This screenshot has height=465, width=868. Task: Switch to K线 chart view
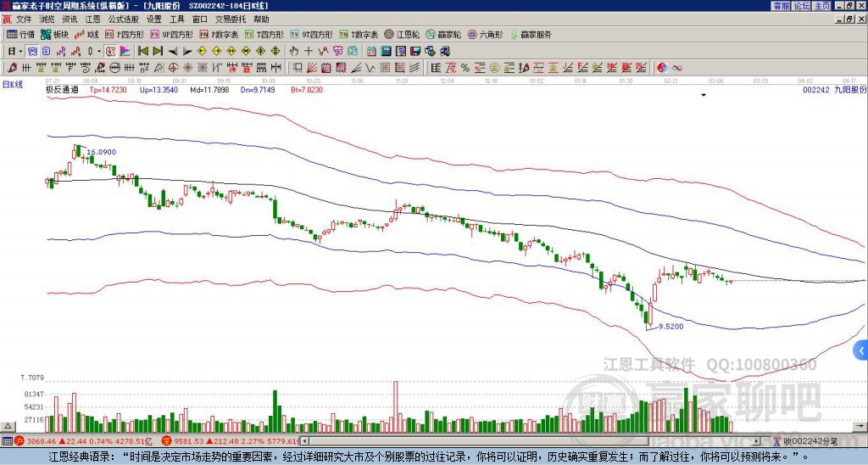pyautogui.click(x=86, y=34)
